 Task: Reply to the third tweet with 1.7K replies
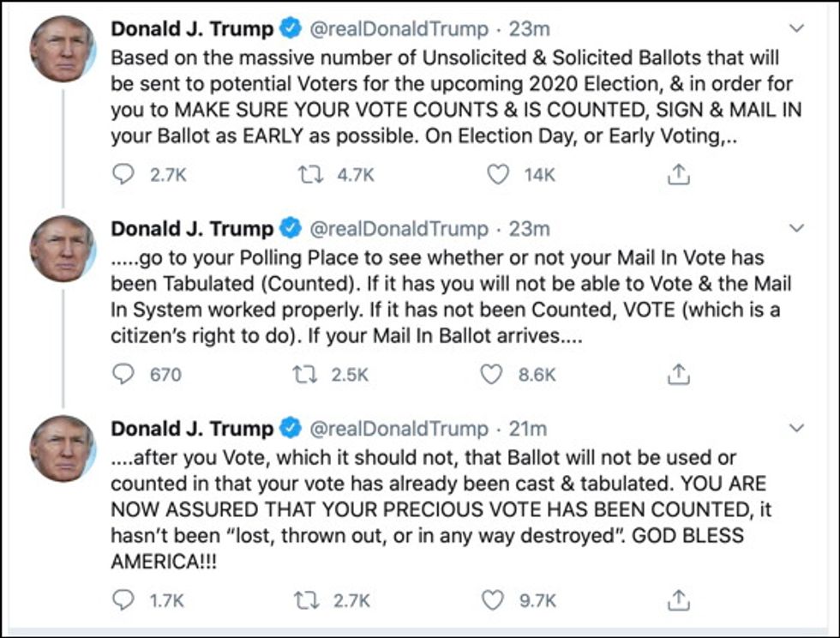click(x=125, y=600)
